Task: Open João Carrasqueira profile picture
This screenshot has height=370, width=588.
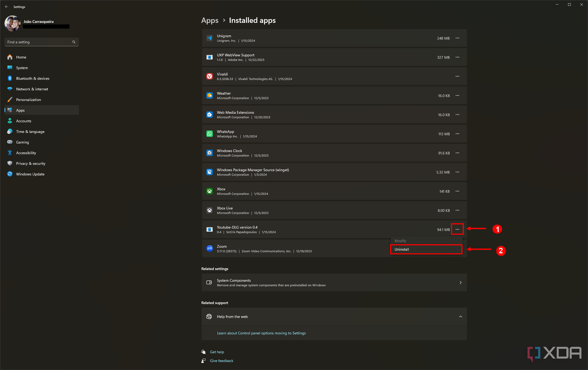Action: pos(12,23)
